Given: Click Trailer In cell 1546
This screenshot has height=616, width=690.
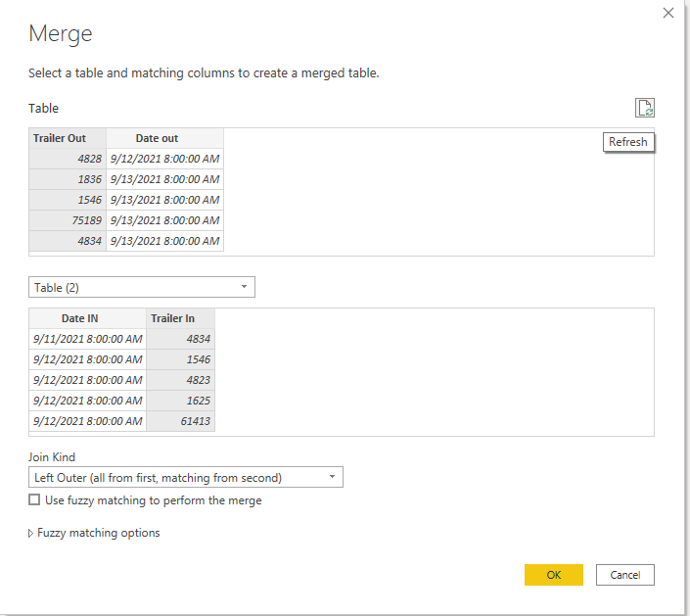Looking at the screenshot, I should [180, 359].
